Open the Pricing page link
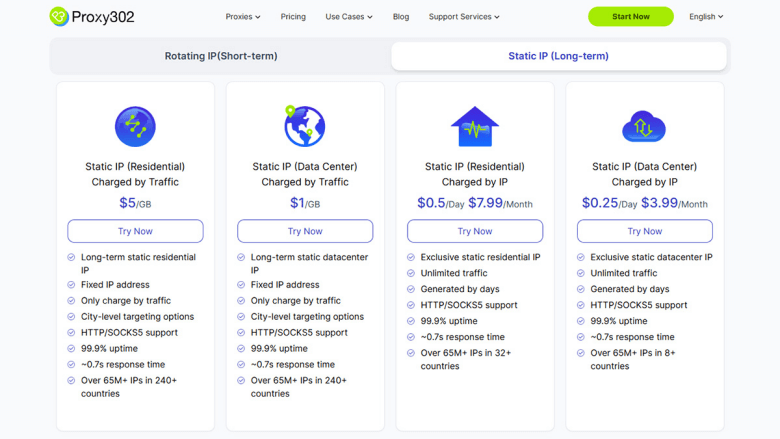Image resolution: width=780 pixels, height=439 pixels. 293,17
